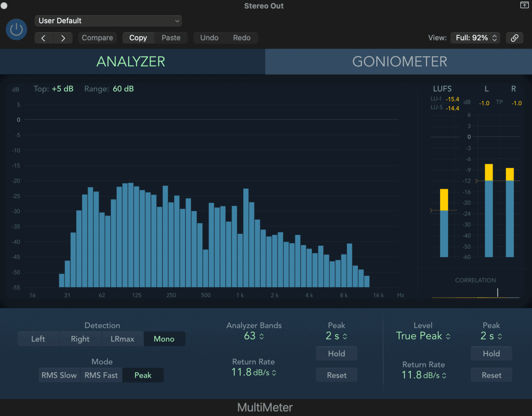Select Left detection
This screenshot has width=532, height=416.
click(x=38, y=339)
